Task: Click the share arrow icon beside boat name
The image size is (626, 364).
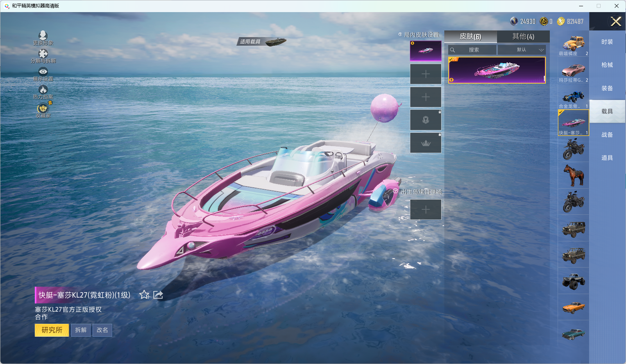Action: [x=158, y=295]
